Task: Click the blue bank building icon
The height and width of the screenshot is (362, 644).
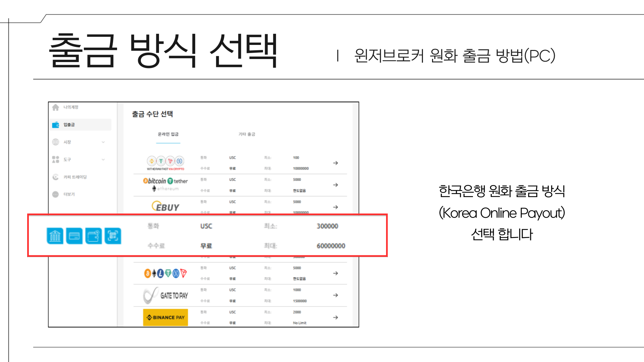Action: click(55, 236)
